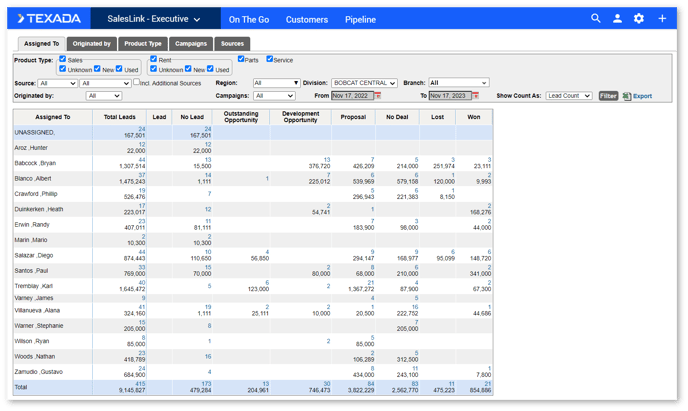
Task: Open the Pipeline menu item
Action: 360,19
